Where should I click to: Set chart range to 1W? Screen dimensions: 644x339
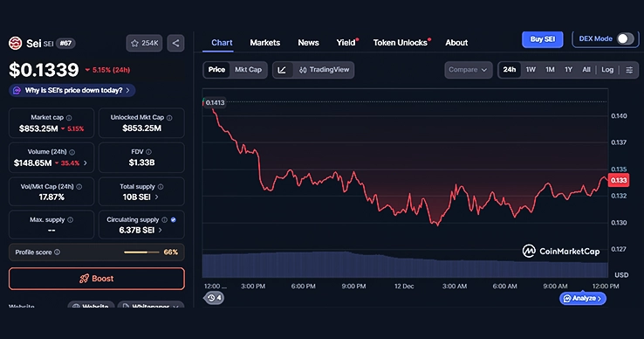pos(531,70)
